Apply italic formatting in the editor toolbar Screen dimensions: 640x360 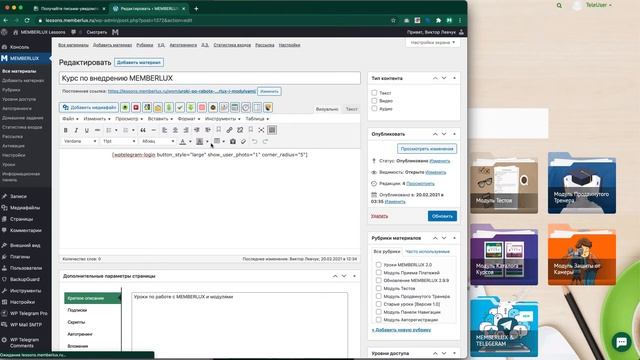(x=76, y=130)
